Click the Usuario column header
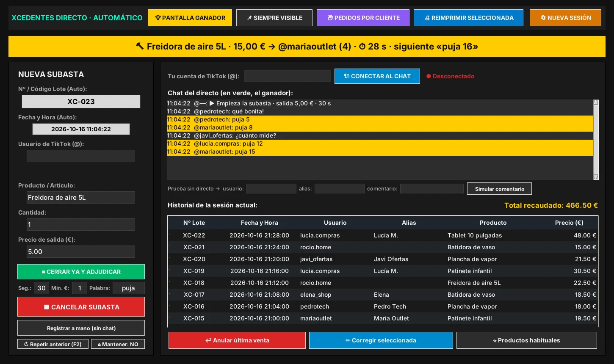The image size is (614, 364). [335, 223]
